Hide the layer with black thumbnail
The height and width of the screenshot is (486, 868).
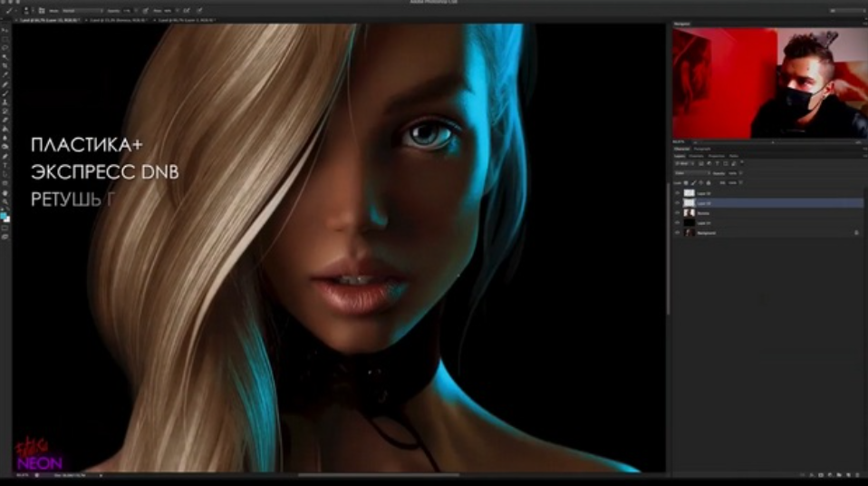[678, 223]
